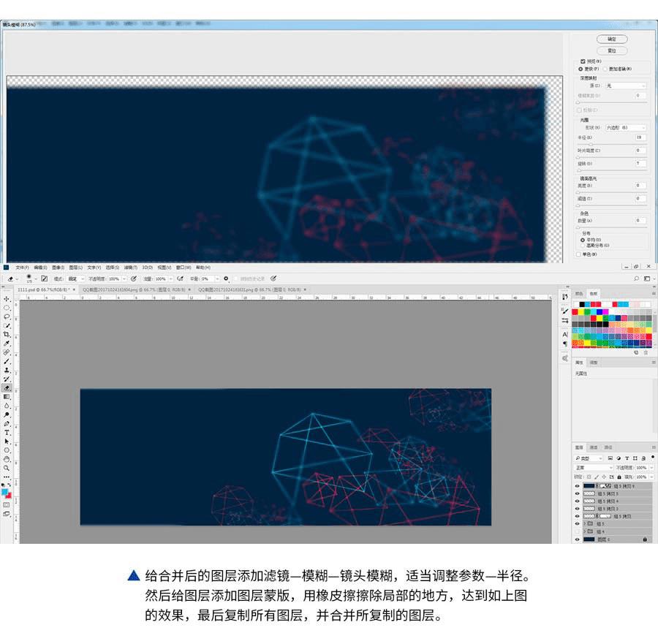This screenshot has height=644, width=658.
Task: Open the eraser Opacity dropdown arrow
Action: tap(124, 279)
